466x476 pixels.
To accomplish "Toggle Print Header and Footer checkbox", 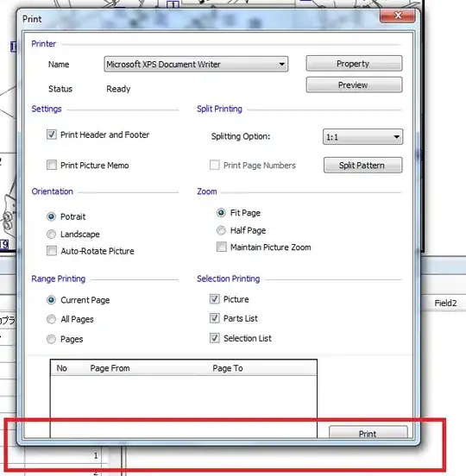I will (x=52, y=135).
